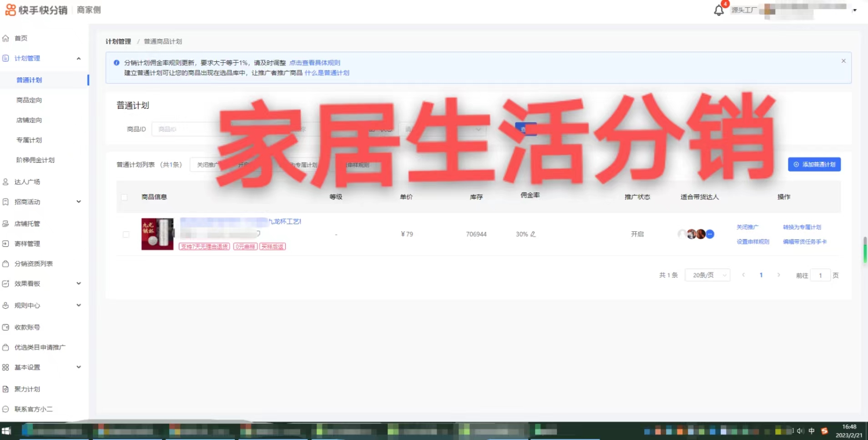Click the notification bell with badge 4
This screenshot has width=868, height=440.
[x=718, y=10]
